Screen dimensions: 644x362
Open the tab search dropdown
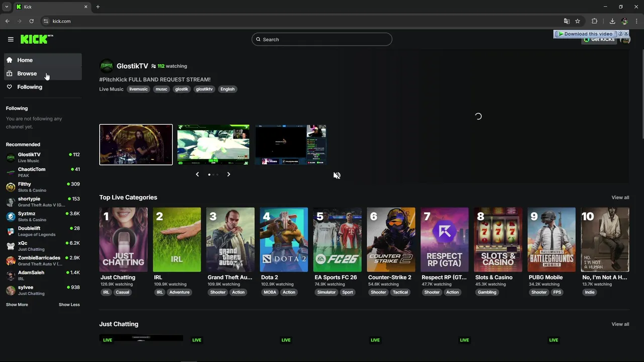(7, 7)
